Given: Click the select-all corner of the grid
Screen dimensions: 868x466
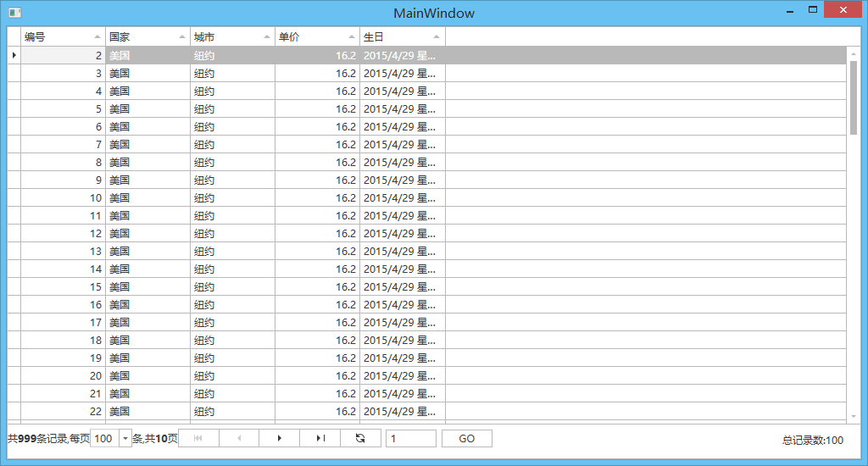Looking at the screenshot, I should (x=14, y=37).
